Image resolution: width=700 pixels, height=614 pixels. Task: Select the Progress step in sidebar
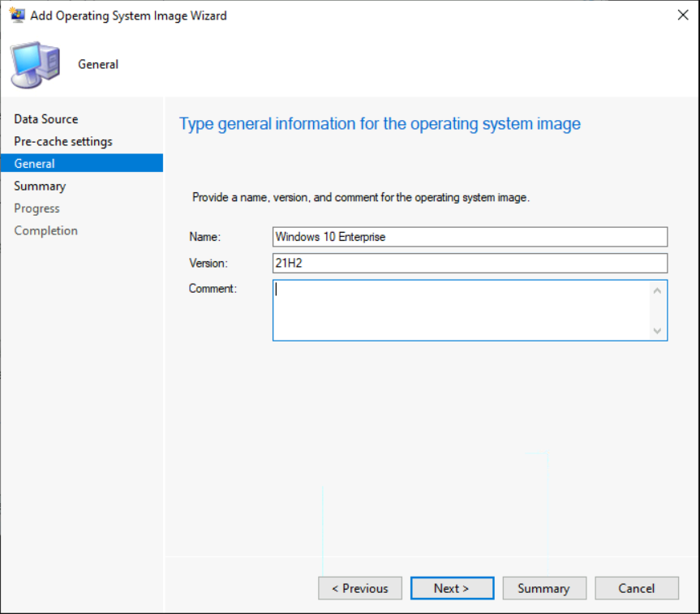37,208
